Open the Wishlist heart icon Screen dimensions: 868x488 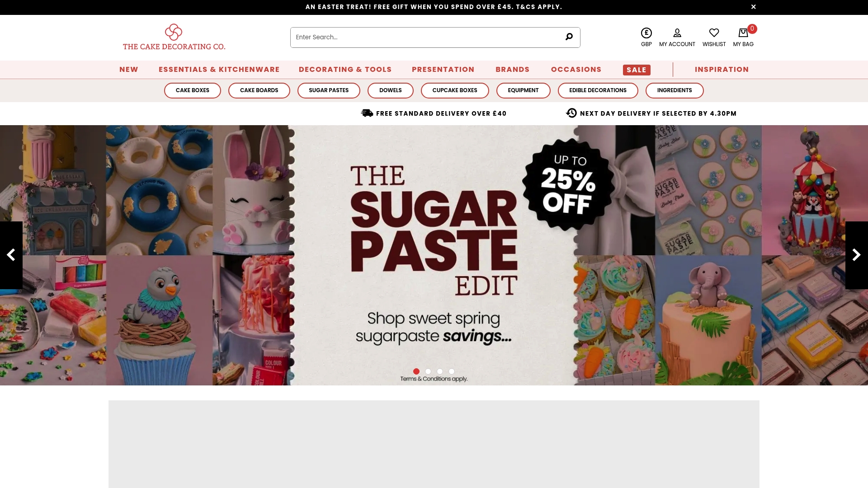(714, 33)
